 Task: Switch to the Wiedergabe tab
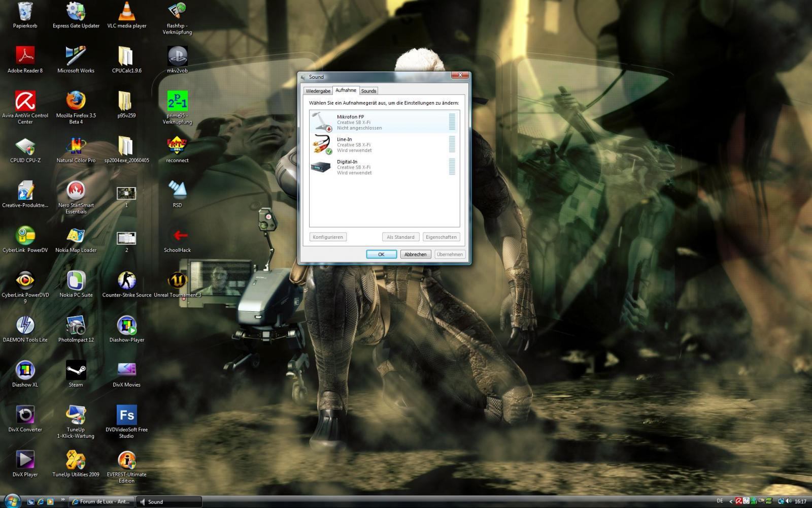[318, 91]
